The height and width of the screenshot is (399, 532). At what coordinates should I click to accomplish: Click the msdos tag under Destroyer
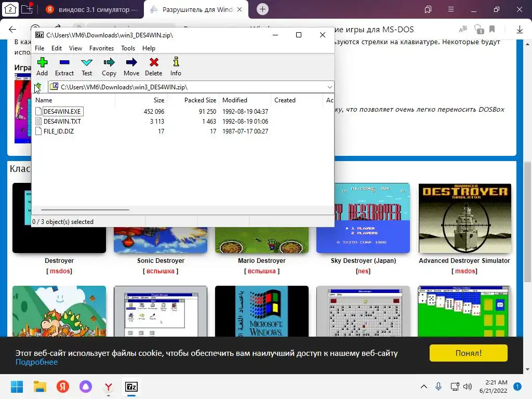coord(60,271)
